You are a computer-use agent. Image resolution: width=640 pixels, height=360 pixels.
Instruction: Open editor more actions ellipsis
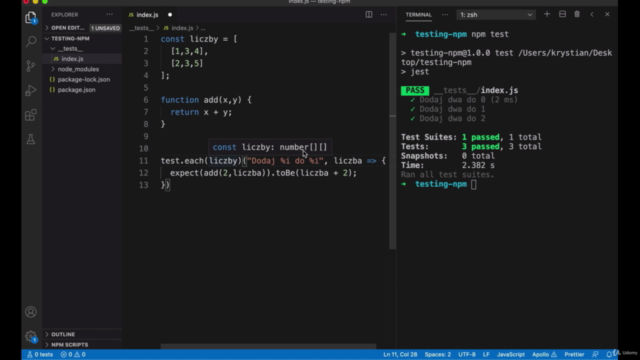384,14
